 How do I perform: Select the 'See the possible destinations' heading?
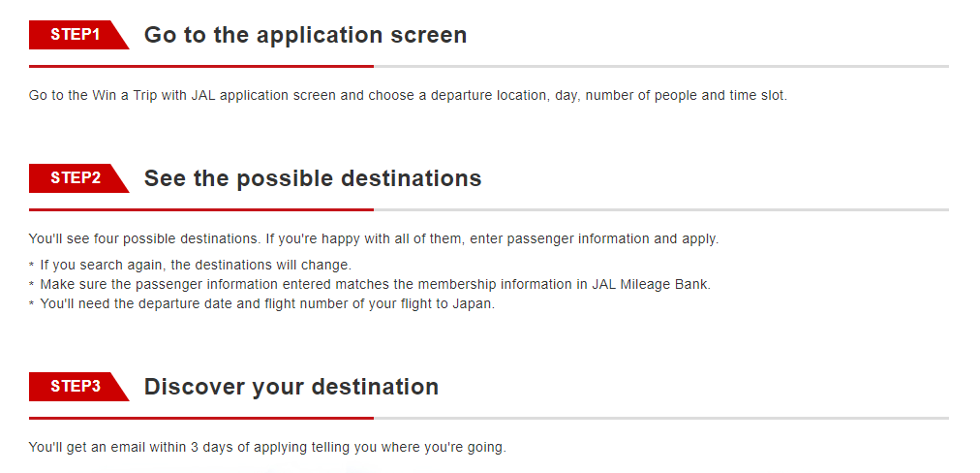(x=313, y=178)
